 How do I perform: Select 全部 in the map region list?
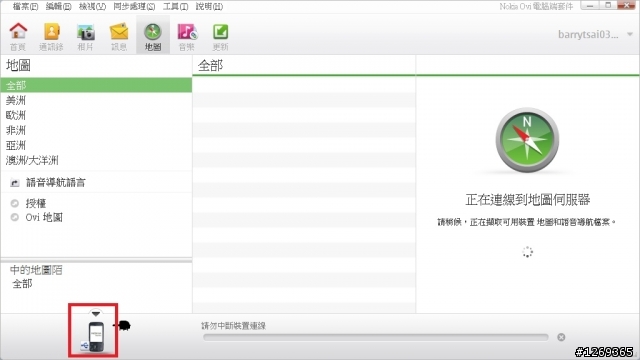coord(96,85)
